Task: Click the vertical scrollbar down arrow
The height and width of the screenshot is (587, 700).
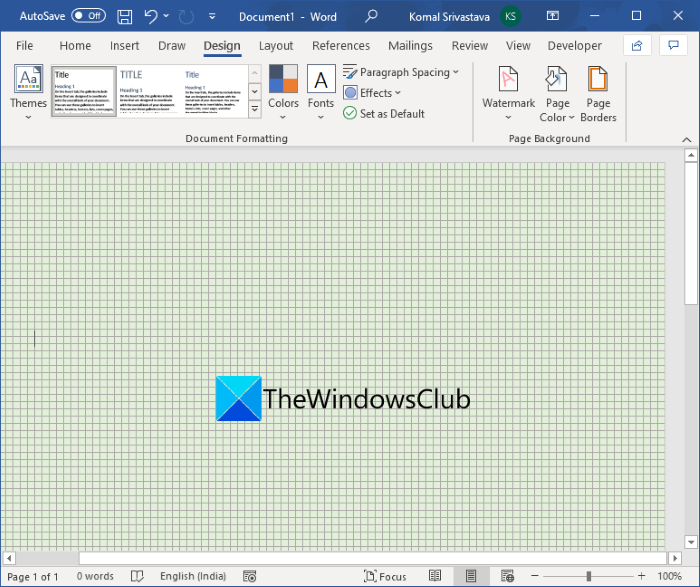Action: point(691,542)
